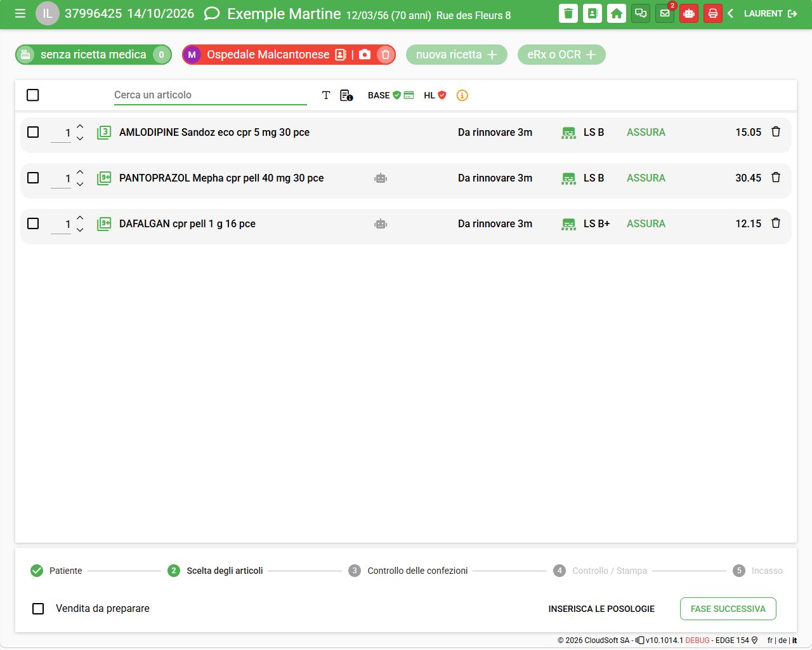Open the mail icon with badge 2
This screenshot has height=650, width=812.
click(x=665, y=13)
